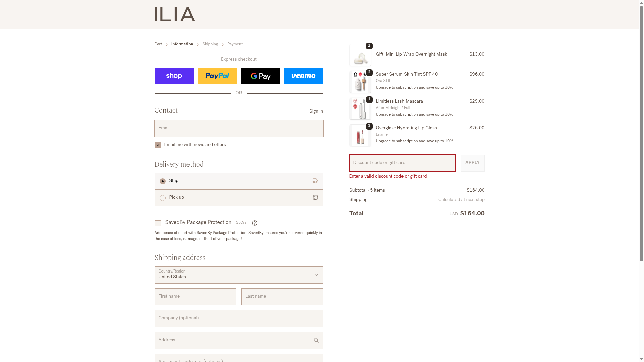Viewport: 644px width, 362px height.
Task: Check out using Venmo
Action: [x=303, y=76]
